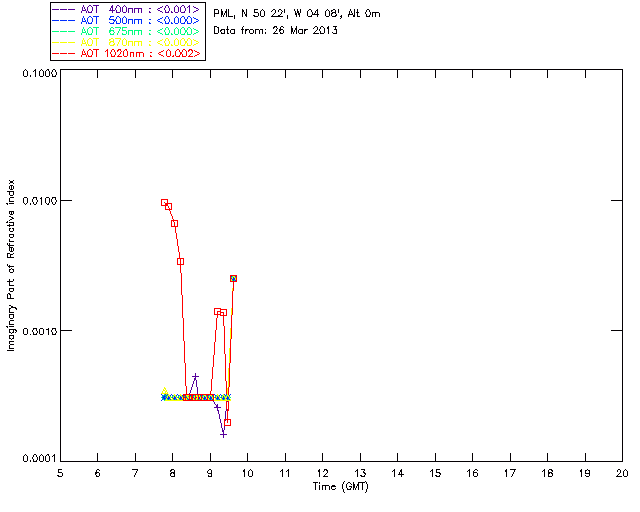Click the x-axis tick label 16

coord(473,473)
